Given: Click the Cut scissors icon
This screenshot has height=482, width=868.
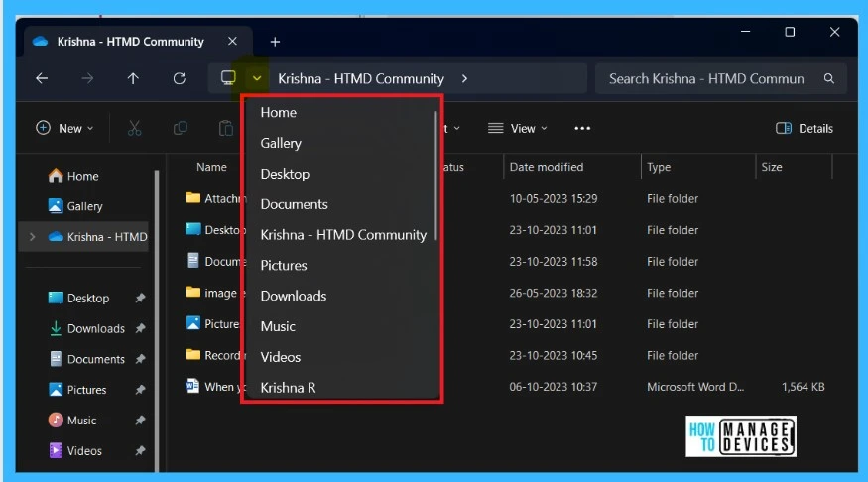Looking at the screenshot, I should tap(135, 128).
